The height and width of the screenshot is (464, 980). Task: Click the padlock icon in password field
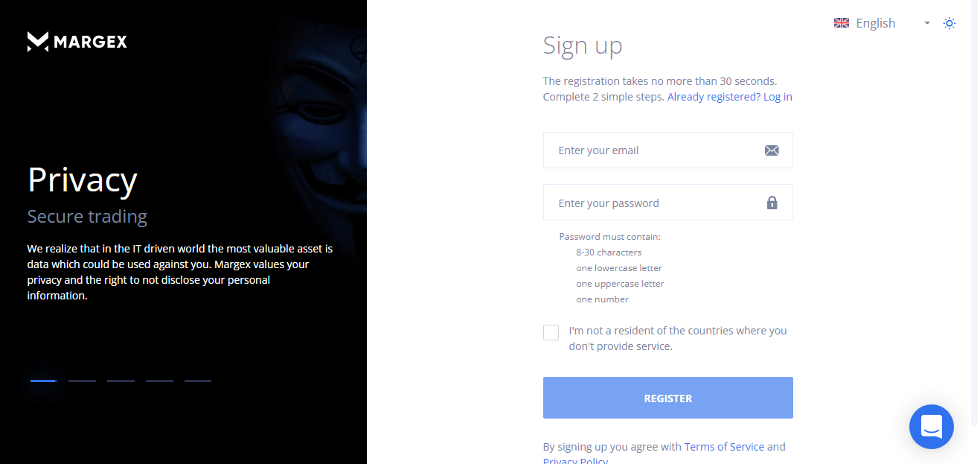pyautogui.click(x=772, y=203)
